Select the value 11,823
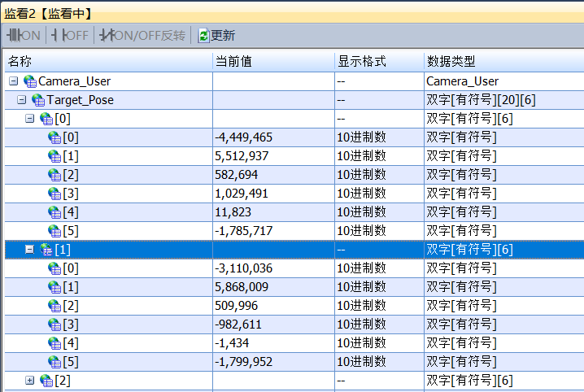Screen dimensions: 584x392 (233, 212)
